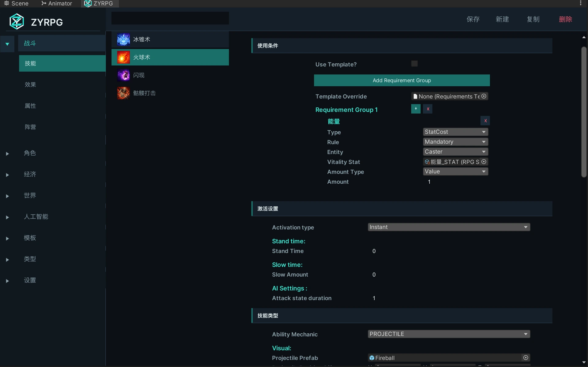The height and width of the screenshot is (367, 588).
Task: Select the 骷髅打击 skill icon
Action: [123, 93]
